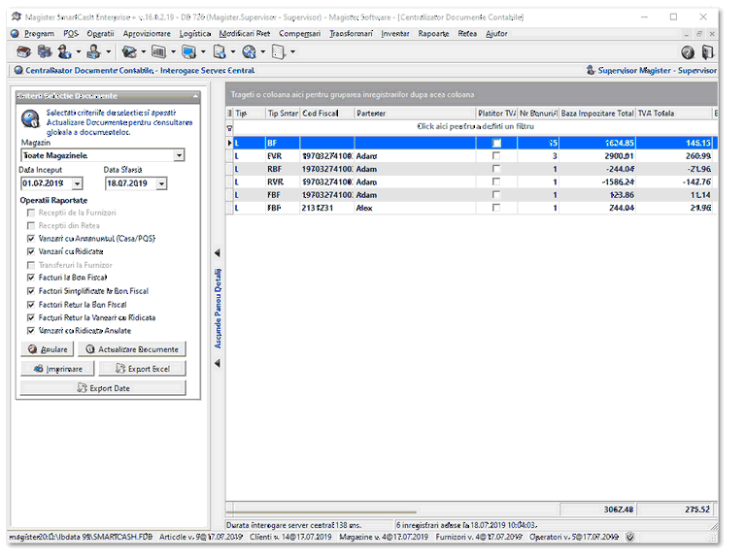
Task: Uncheck Vanzari cu Amanuntul (Casa/POS)
Action: point(31,238)
